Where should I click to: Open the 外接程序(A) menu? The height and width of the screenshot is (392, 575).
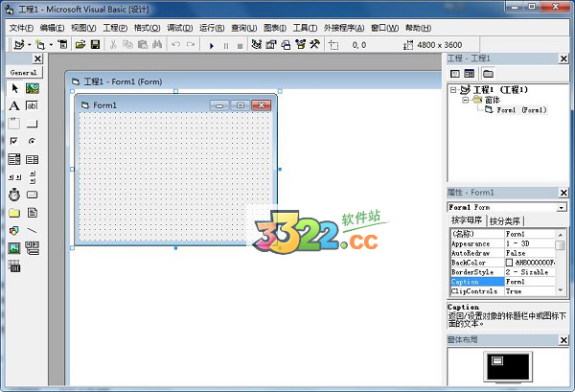coord(344,28)
